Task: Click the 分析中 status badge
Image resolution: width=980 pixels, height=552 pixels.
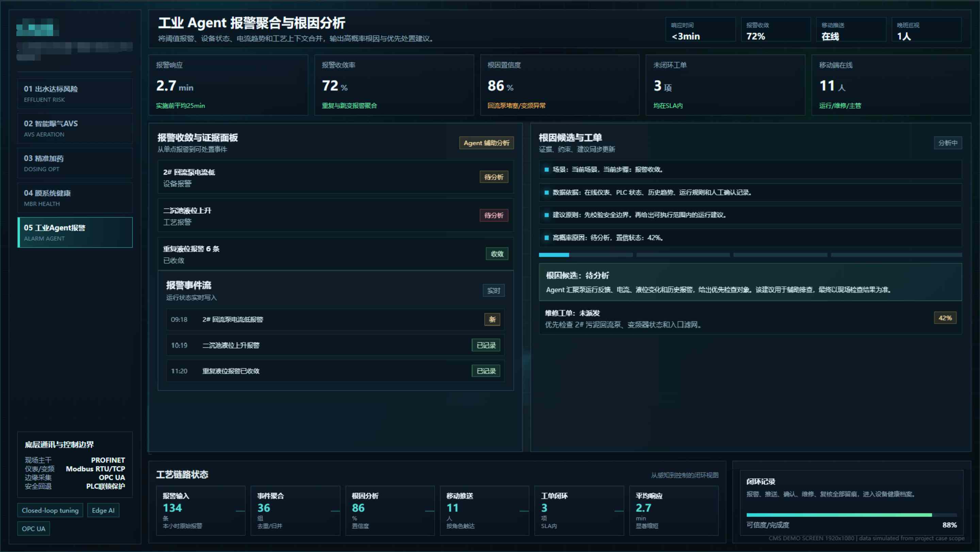Action: click(948, 143)
